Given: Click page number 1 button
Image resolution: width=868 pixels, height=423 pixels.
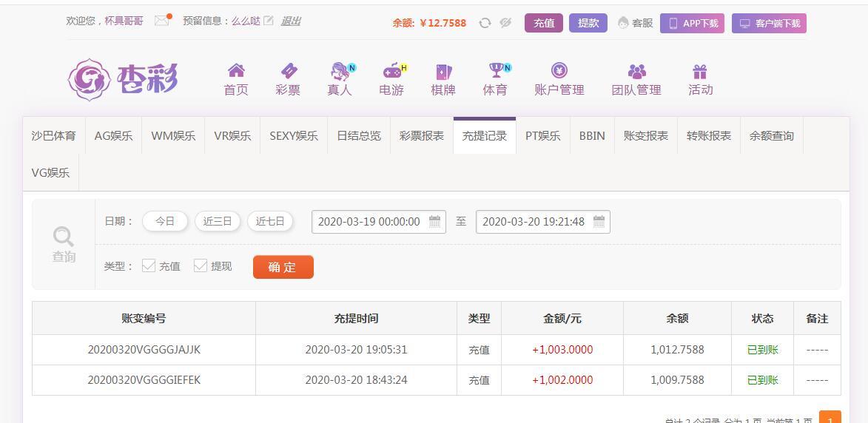Looking at the screenshot, I should click(x=830, y=418).
